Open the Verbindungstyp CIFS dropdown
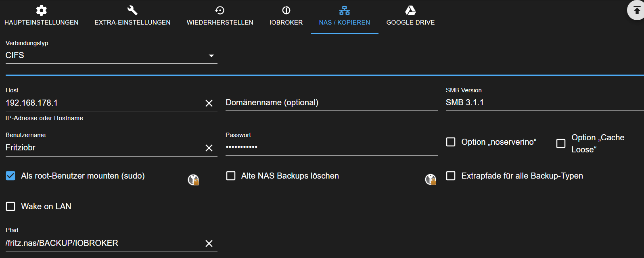Viewport: 644px width, 258px height. pyautogui.click(x=111, y=55)
